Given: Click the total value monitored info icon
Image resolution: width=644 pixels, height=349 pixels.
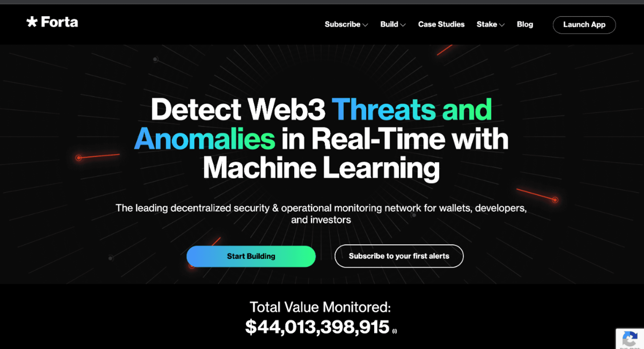Looking at the screenshot, I should 395,331.
